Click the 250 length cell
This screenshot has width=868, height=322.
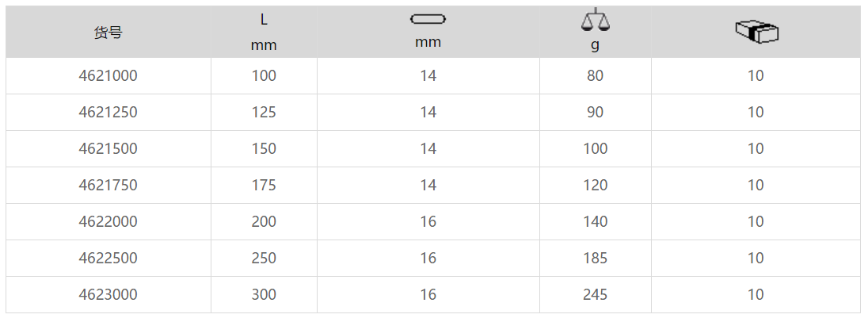point(264,259)
